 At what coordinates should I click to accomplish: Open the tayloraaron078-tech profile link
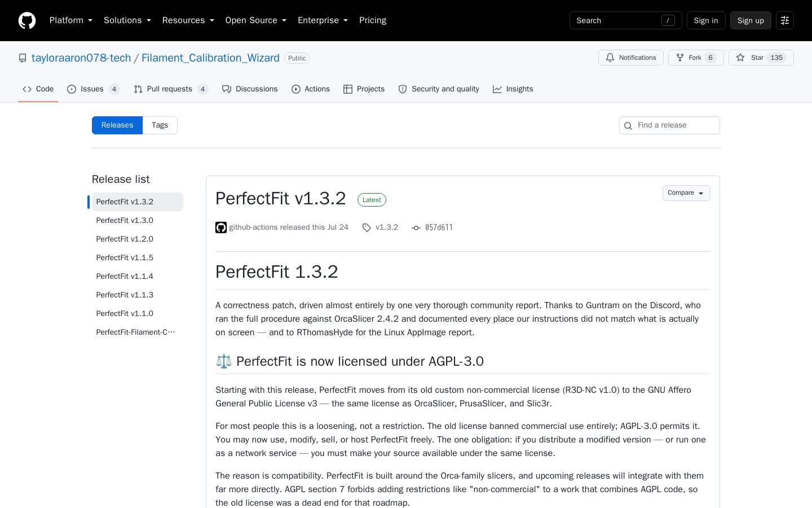pos(81,58)
